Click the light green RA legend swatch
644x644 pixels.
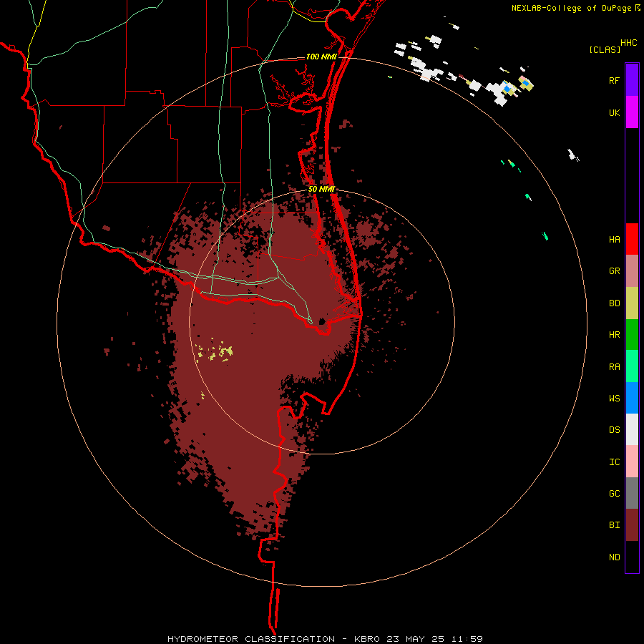(x=632, y=366)
